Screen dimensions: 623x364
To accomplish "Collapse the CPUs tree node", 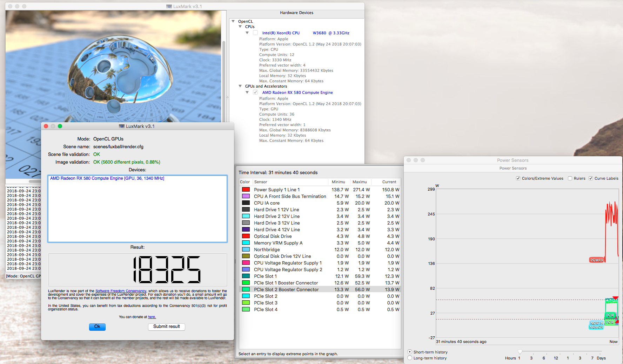I will [x=240, y=27].
